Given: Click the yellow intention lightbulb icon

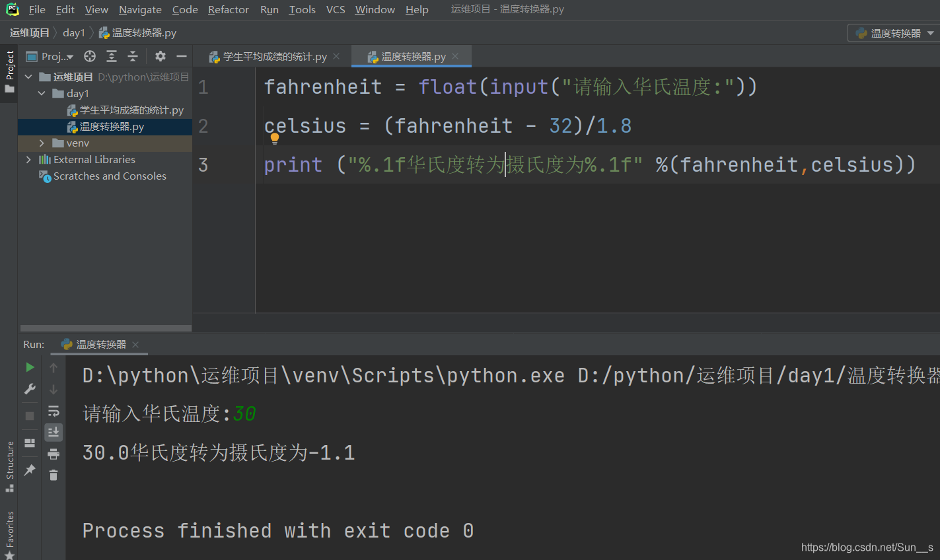Looking at the screenshot, I should pyautogui.click(x=275, y=138).
